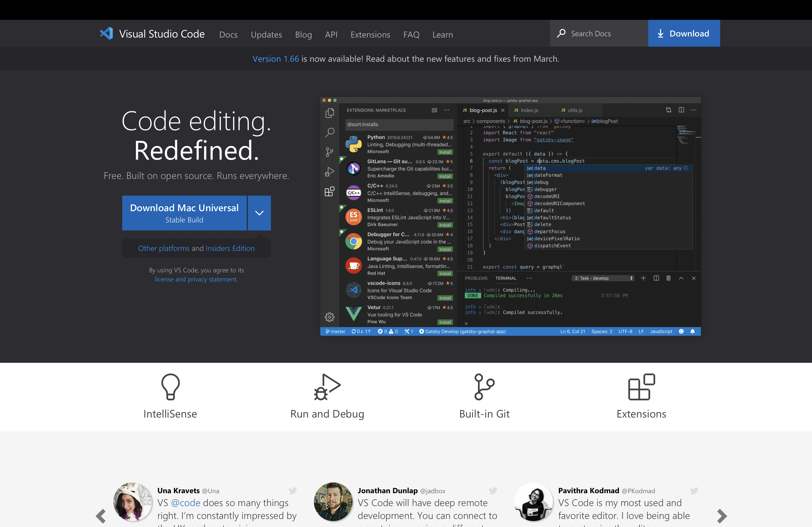Click the maximize panel chevron icon
The width and height of the screenshot is (812, 527).
(681, 278)
